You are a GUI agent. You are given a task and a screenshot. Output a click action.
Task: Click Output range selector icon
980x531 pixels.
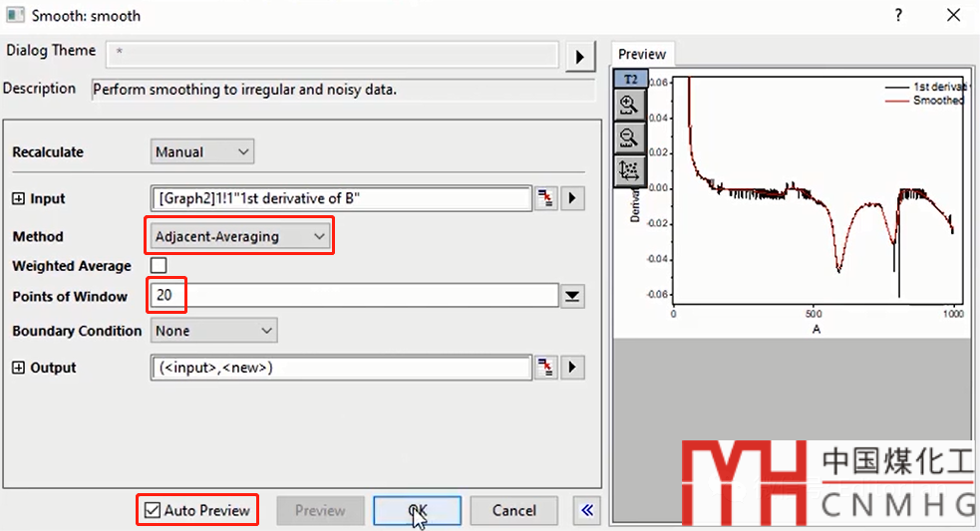[546, 368]
